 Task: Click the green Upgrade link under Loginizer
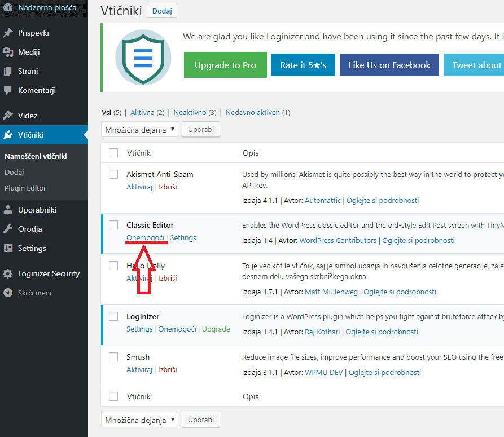216,329
